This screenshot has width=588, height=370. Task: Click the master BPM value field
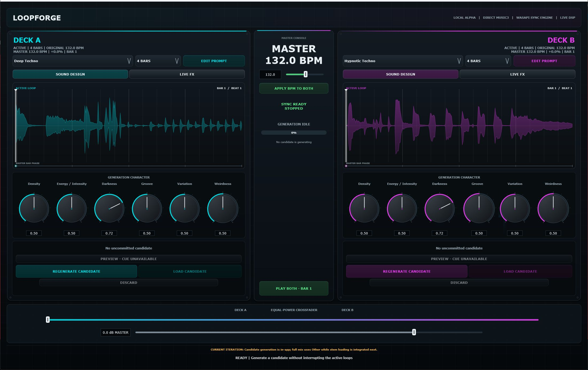tap(270, 74)
